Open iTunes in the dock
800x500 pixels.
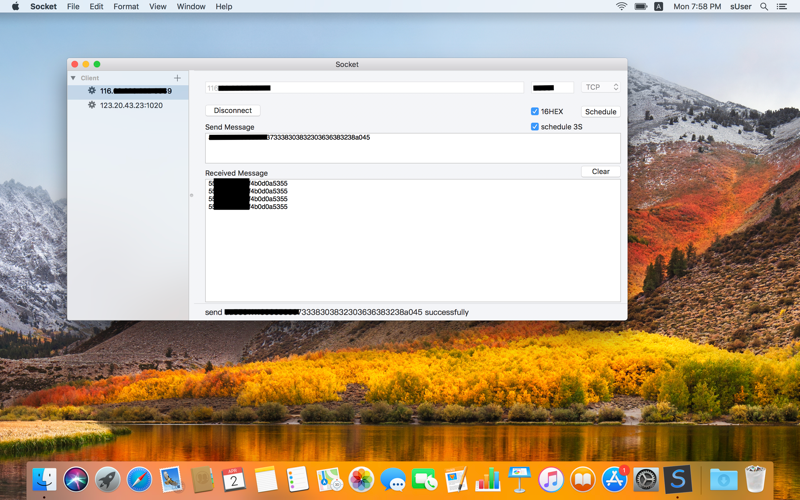[550, 480]
